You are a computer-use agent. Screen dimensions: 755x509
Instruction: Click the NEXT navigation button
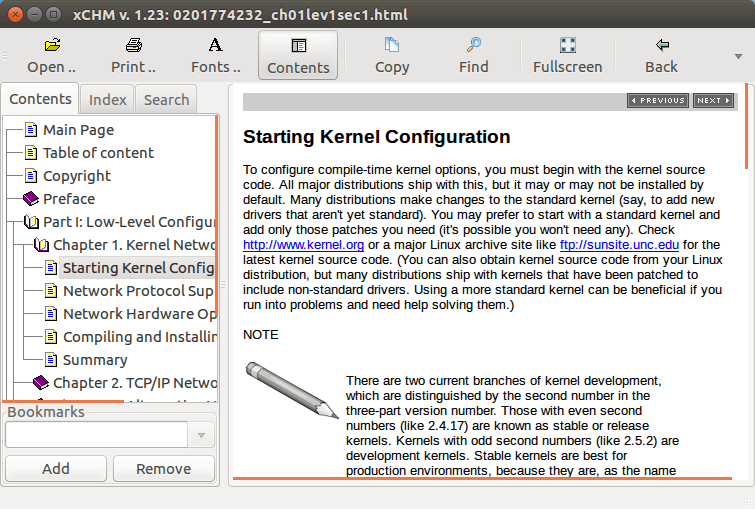coord(712,101)
